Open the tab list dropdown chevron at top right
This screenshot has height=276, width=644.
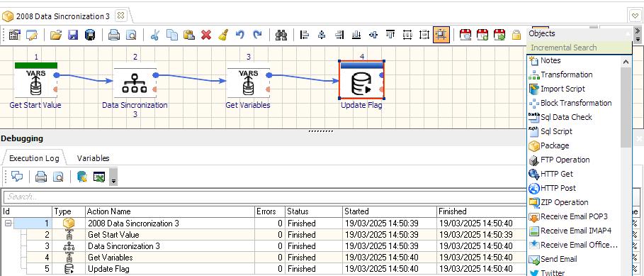[x=635, y=16]
